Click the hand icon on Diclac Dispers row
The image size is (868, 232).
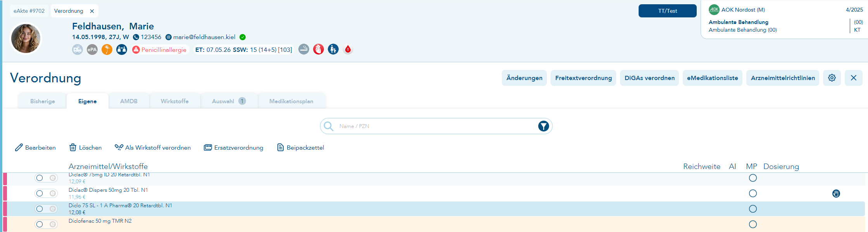[x=836, y=193]
